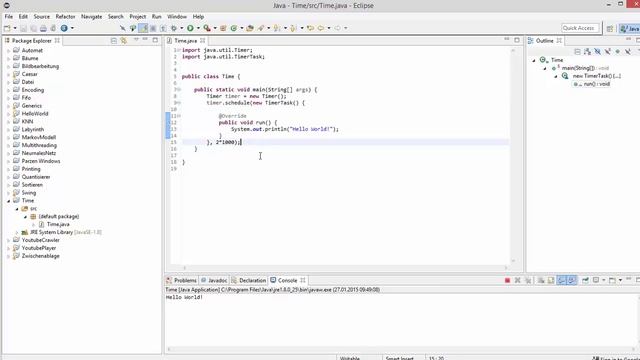
Task: Click the Run External Tools toolbar icon
Action: point(207,28)
